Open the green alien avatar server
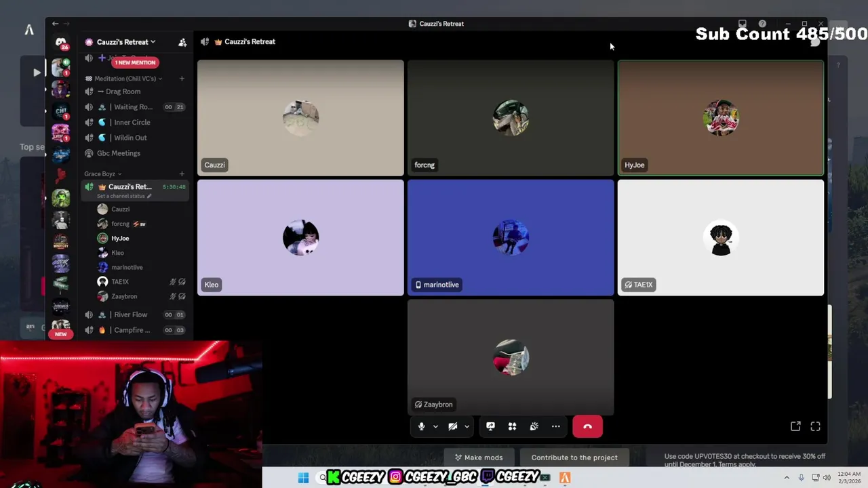Viewport: 868px width, 488px height. (x=61, y=198)
